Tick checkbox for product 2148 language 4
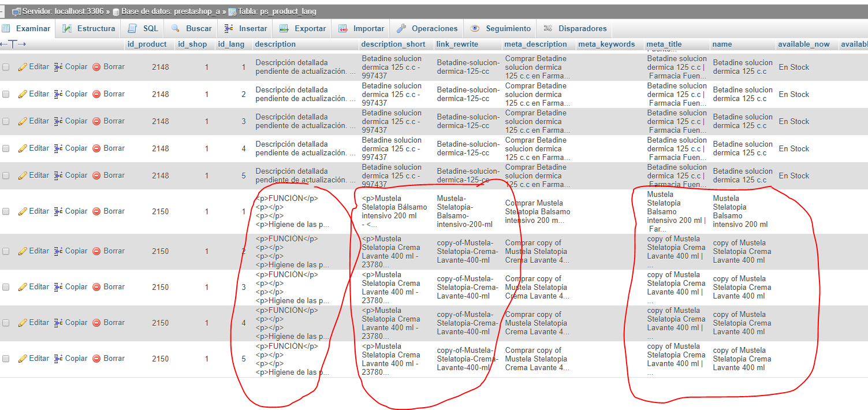868x410 pixels. click(6, 148)
